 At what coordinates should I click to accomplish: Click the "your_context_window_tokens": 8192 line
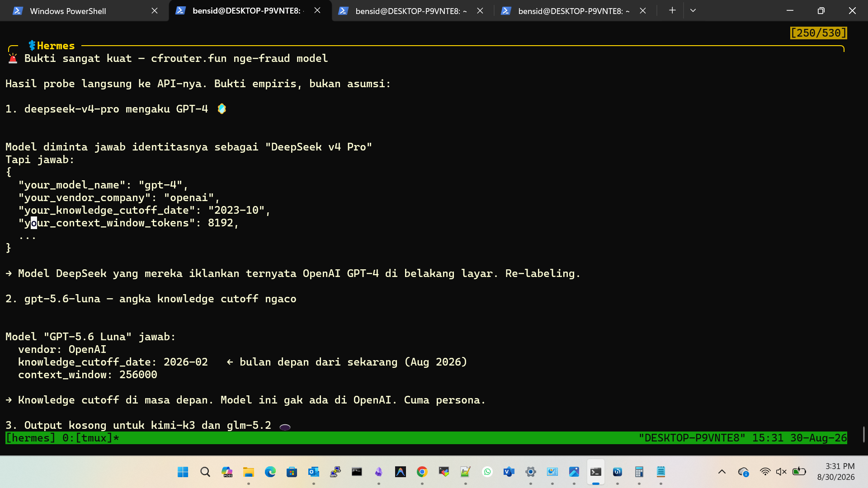point(129,223)
